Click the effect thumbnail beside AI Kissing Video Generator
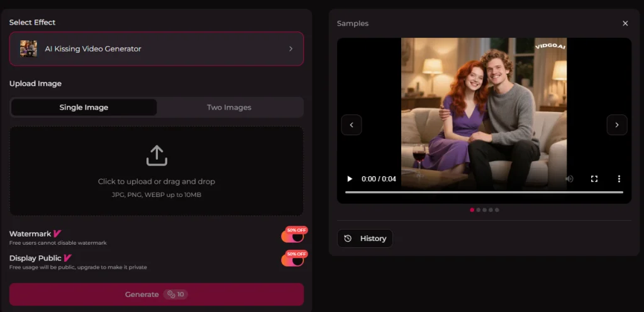The width and height of the screenshot is (644, 312). tap(28, 49)
